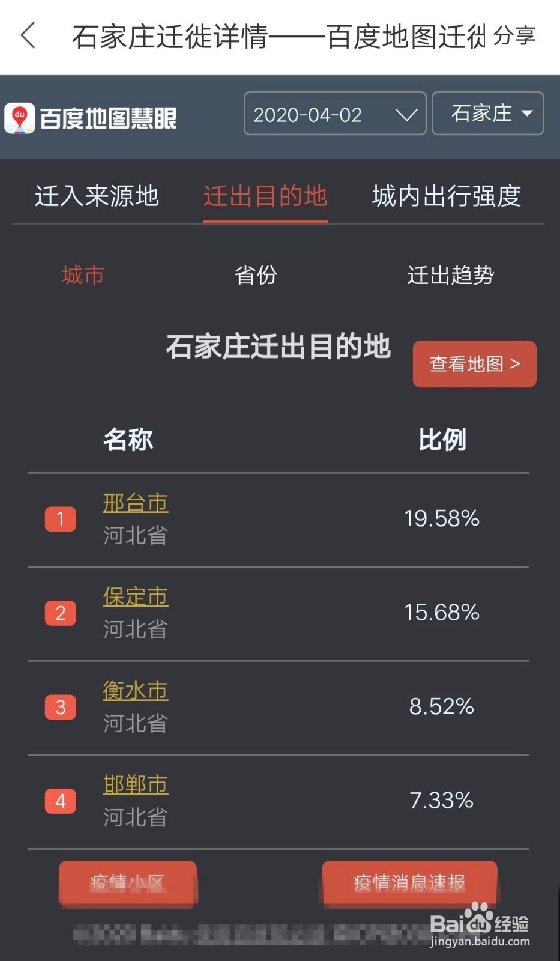View the 迁出趋势 sub-tab
The image size is (560, 961).
pos(451,275)
